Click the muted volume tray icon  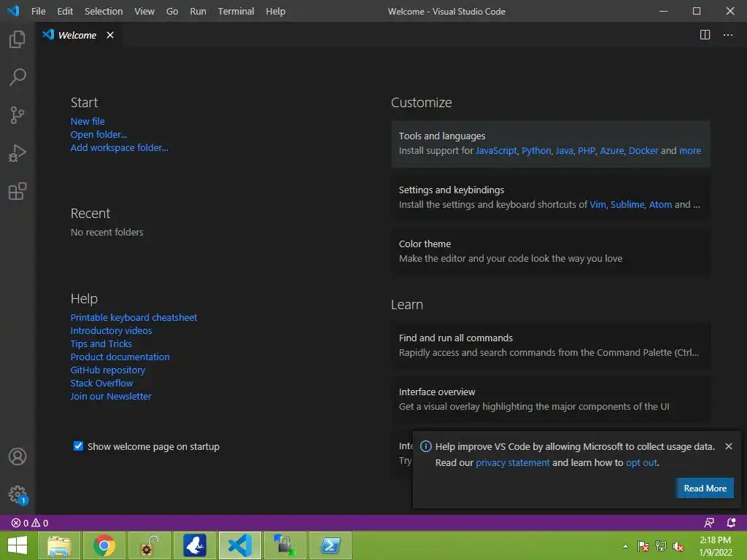pyautogui.click(x=678, y=546)
